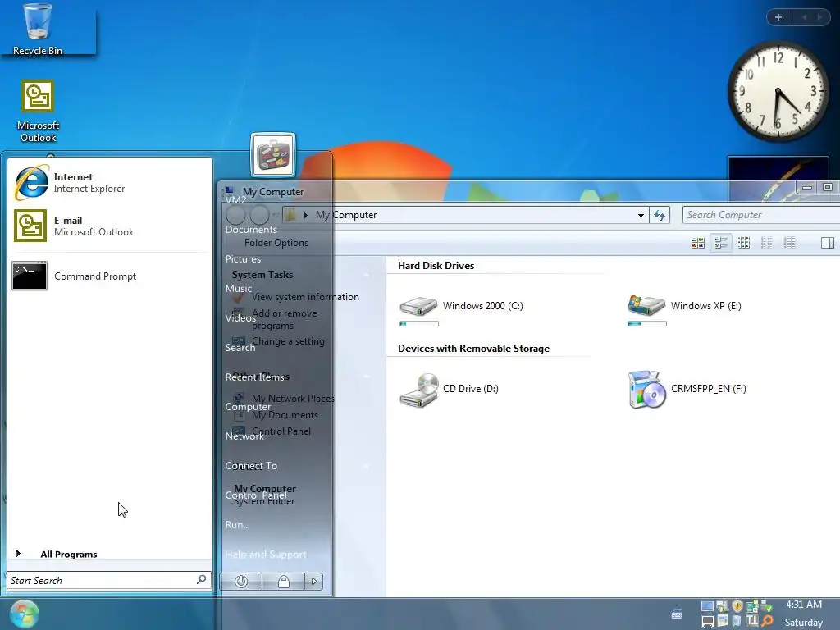This screenshot has width=840, height=630.
Task: Launch Command Prompt from Start menu
Action: pos(110,276)
